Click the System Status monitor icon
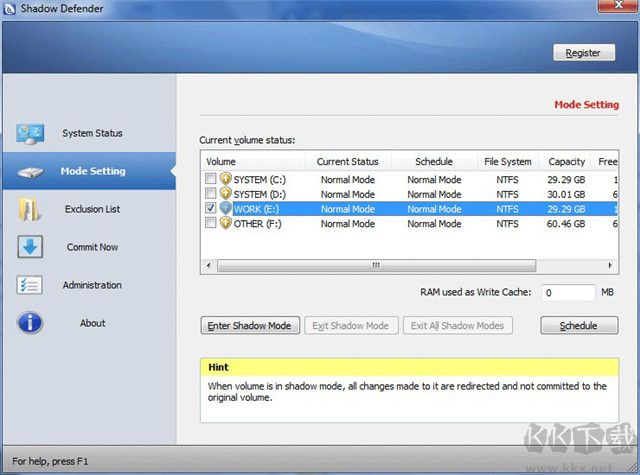 [30, 134]
